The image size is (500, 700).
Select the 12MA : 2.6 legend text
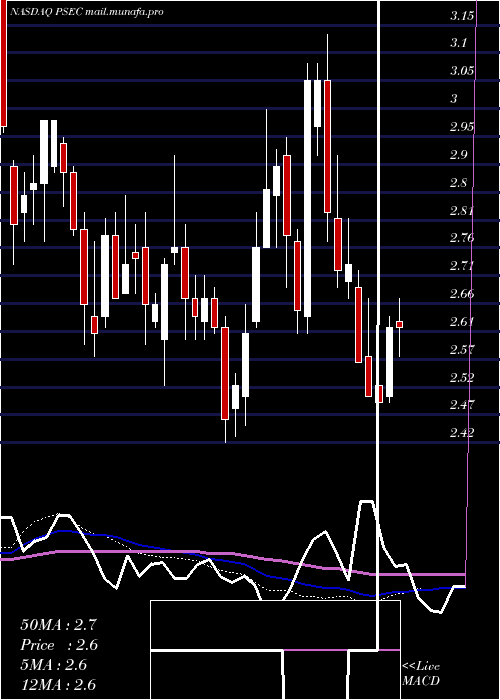[58, 684]
